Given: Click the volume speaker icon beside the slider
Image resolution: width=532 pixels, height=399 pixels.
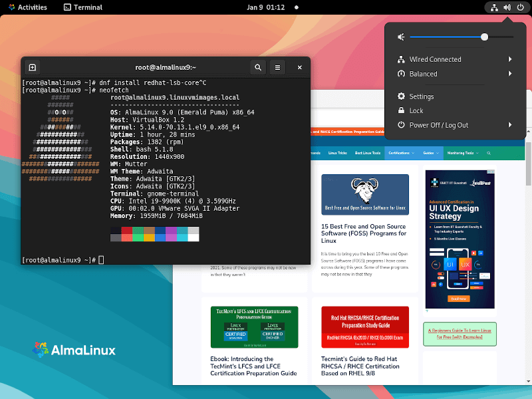Looking at the screenshot, I should [401, 37].
